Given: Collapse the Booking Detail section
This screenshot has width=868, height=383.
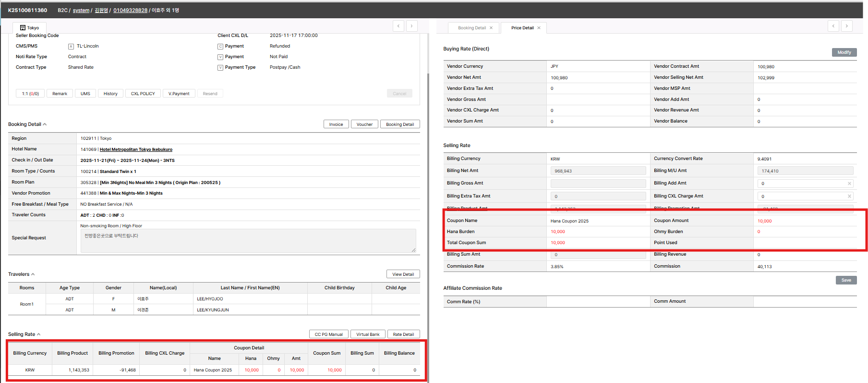Looking at the screenshot, I should coord(45,124).
